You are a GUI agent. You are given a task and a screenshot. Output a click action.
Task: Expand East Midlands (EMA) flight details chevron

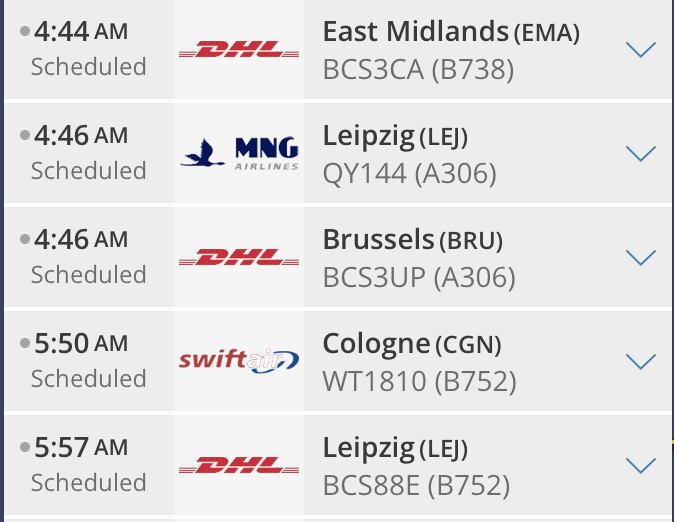coord(641,49)
